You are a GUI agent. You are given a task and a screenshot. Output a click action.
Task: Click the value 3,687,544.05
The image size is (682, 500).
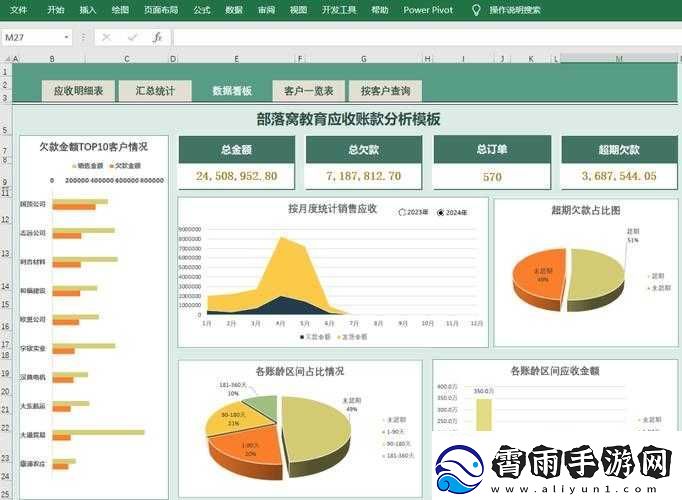[x=619, y=176]
